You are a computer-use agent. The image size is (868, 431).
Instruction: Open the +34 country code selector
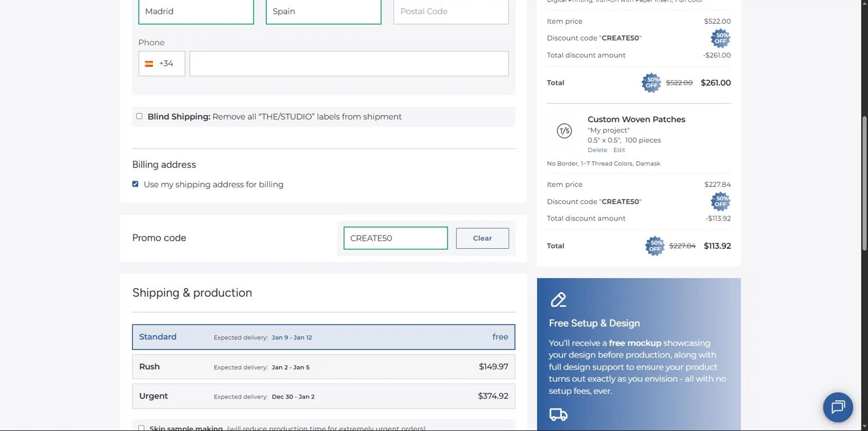click(x=161, y=64)
